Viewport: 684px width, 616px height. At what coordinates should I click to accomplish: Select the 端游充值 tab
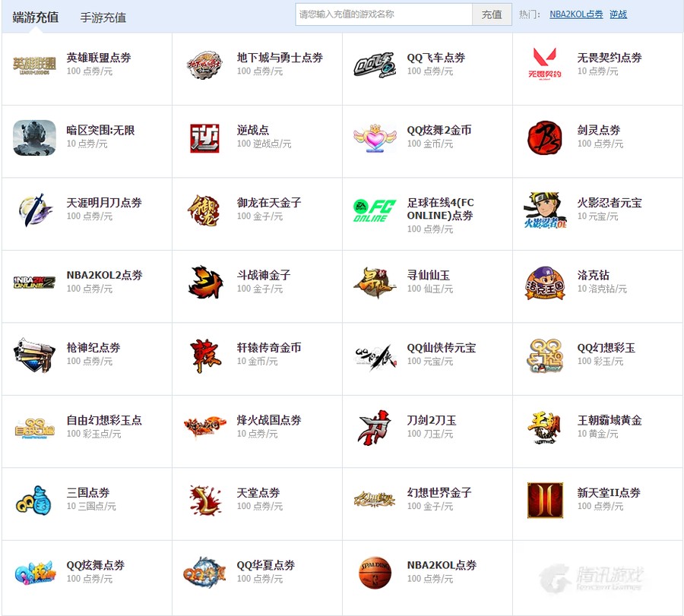(36, 17)
